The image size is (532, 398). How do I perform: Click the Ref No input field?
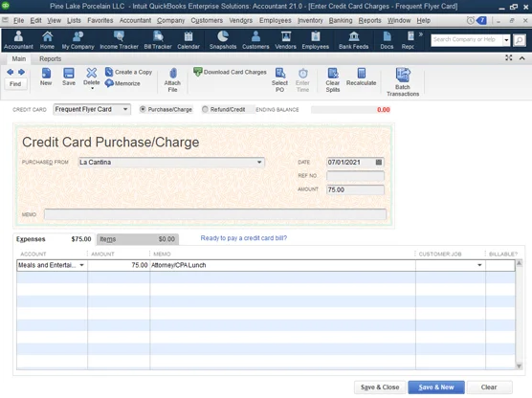355,176
